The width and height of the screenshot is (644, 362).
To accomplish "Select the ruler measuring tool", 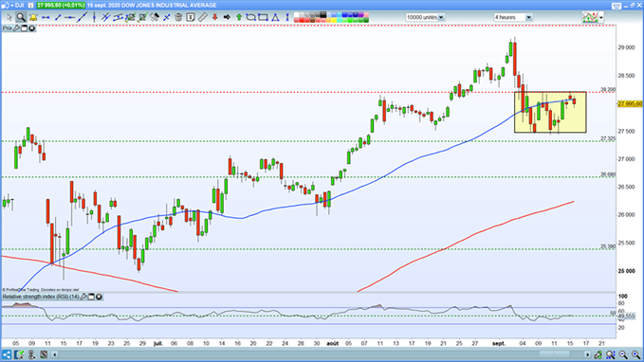I will click(202, 17).
